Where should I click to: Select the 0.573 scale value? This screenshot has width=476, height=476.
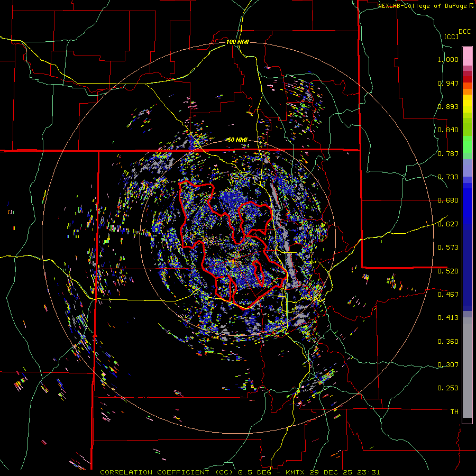[x=448, y=247]
